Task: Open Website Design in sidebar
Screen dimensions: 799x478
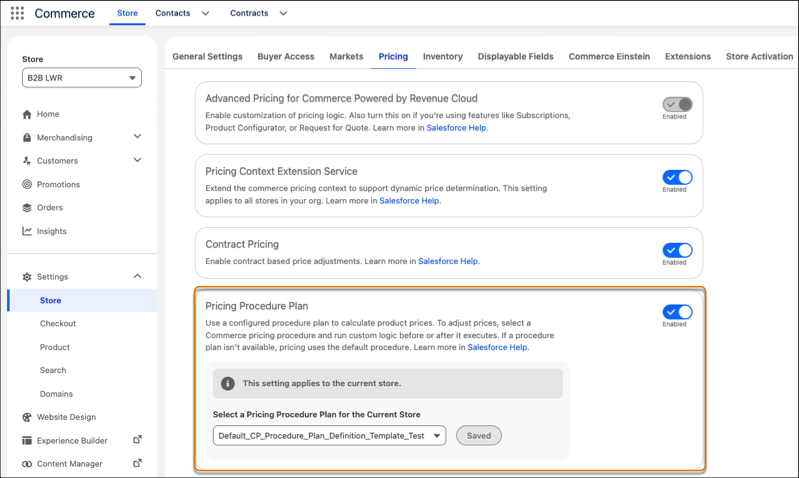Action: pos(66,417)
